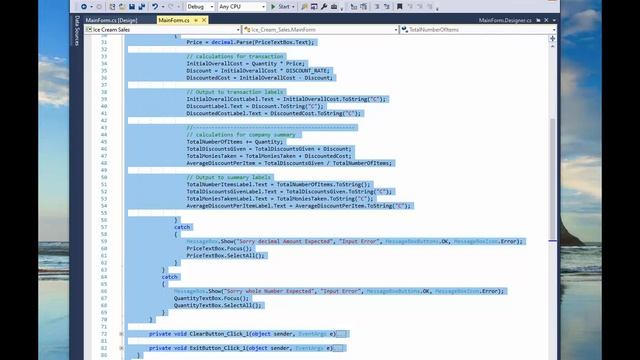The image size is (640, 360).
Task: Select the MainForm.cs code tab
Action: tap(174, 20)
